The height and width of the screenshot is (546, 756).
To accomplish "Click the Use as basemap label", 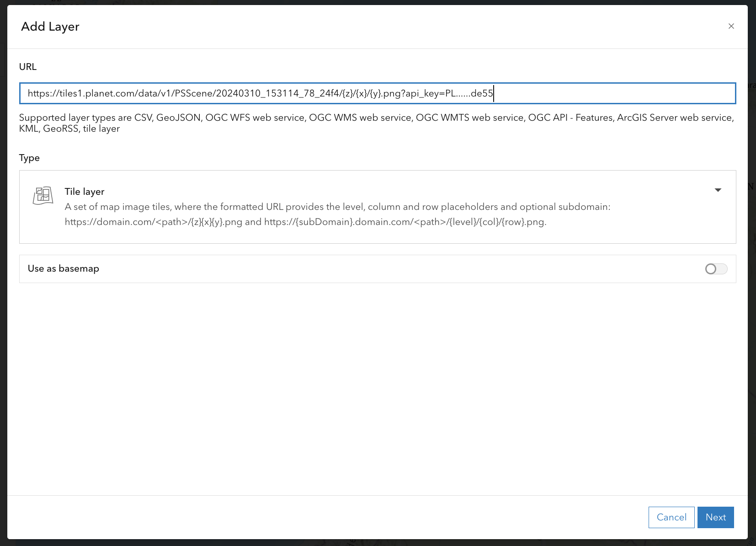I will tap(64, 268).
